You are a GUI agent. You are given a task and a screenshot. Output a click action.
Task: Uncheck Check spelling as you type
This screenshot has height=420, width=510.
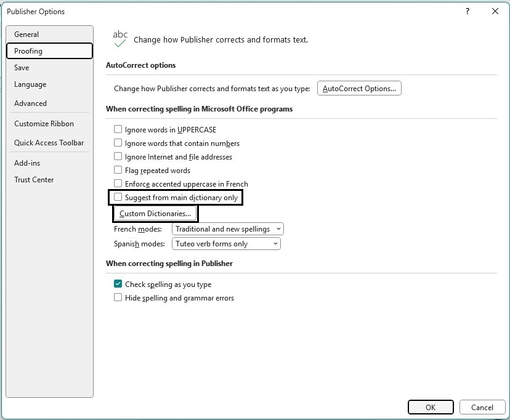click(x=118, y=285)
